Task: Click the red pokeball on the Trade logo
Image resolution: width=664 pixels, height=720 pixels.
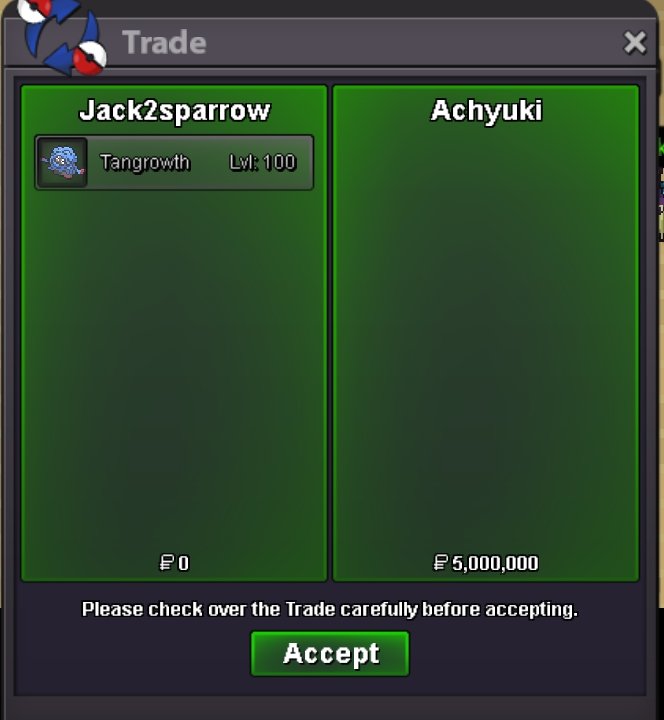Action: pyautogui.click(x=90, y=58)
